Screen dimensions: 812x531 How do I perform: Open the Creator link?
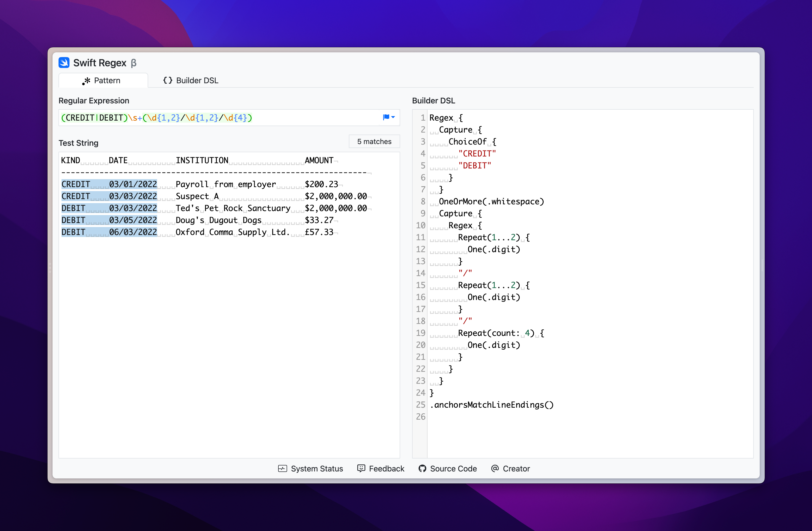click(510, 468)
